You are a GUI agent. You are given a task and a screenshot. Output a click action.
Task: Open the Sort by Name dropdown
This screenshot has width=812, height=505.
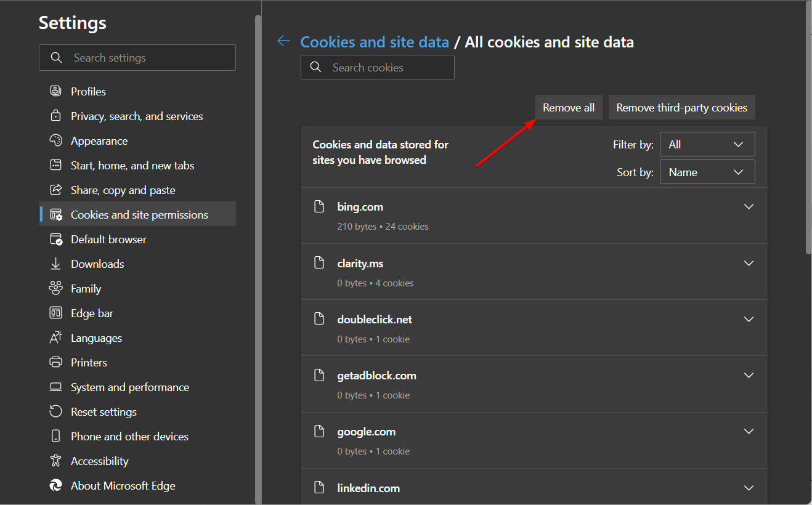pyautogui.click(x=707, y=172)
